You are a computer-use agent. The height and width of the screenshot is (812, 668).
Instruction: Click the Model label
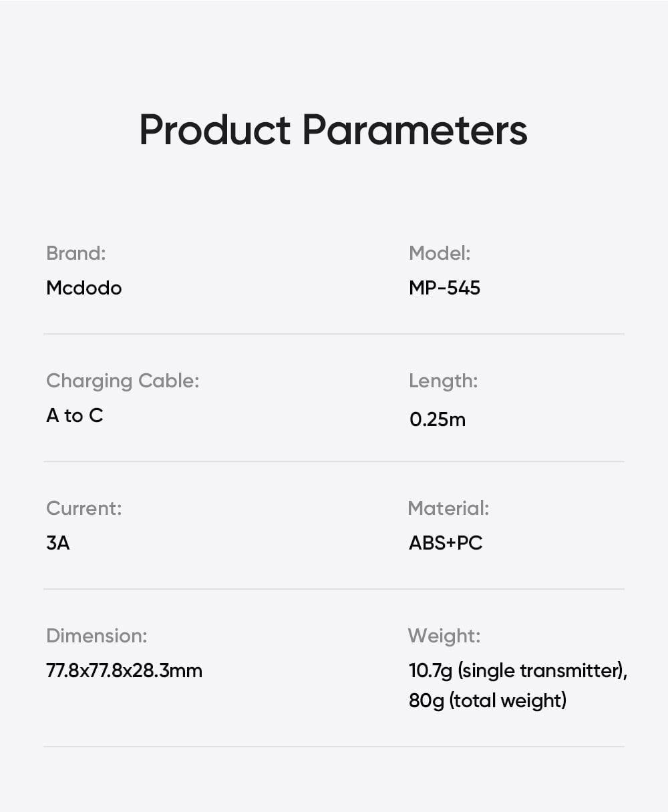tap(440, 253)
